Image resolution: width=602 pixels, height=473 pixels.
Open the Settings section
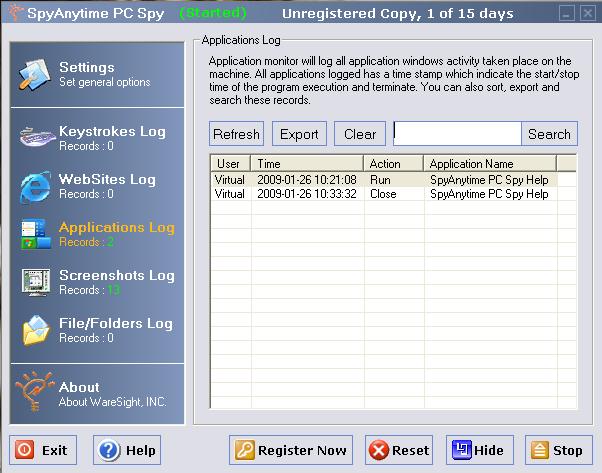pos(97,74)
